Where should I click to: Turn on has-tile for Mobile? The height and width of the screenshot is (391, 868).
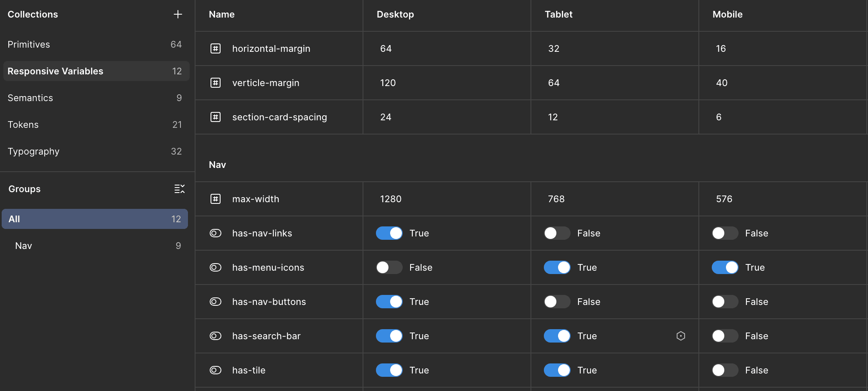(725, 370)
